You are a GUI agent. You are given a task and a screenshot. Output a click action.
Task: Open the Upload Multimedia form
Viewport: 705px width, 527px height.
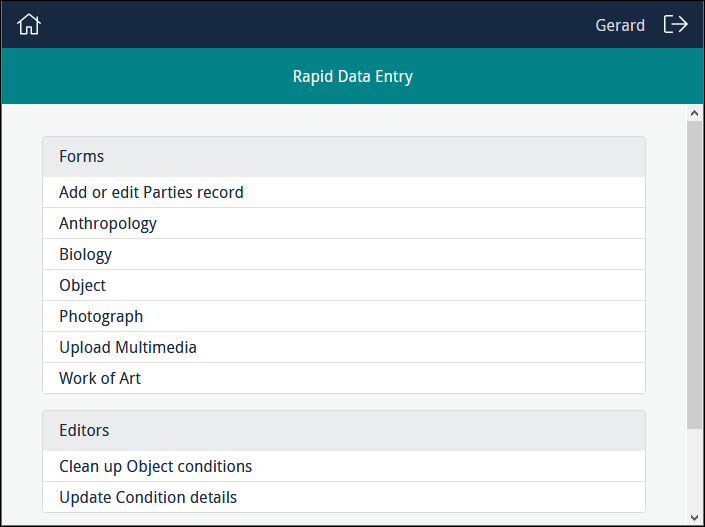click(128, 347)
